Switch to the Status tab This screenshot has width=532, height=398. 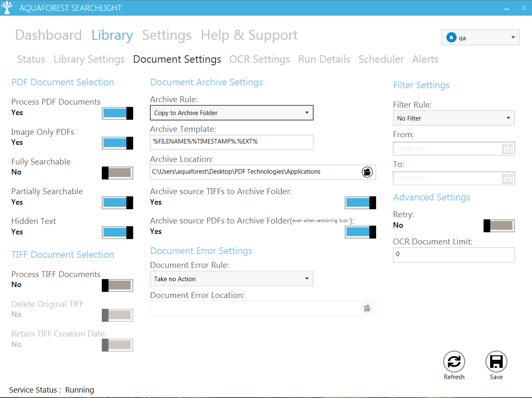tap(31, 59)
